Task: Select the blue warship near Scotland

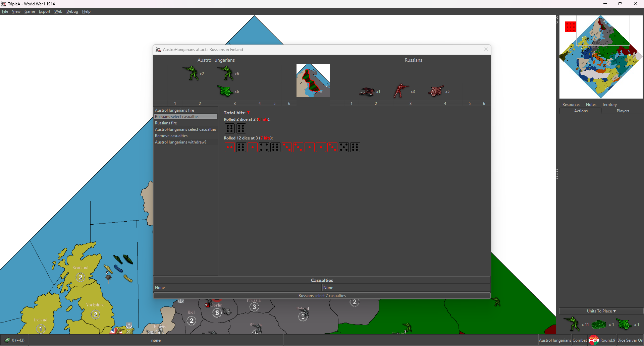Action: [118, 269]
